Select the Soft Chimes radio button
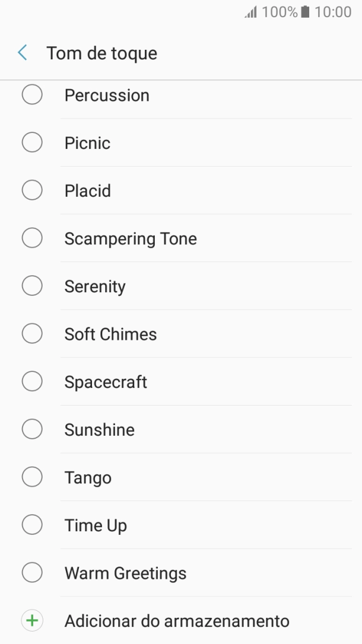Screen dimensions: 362x644 pos(32,334)
